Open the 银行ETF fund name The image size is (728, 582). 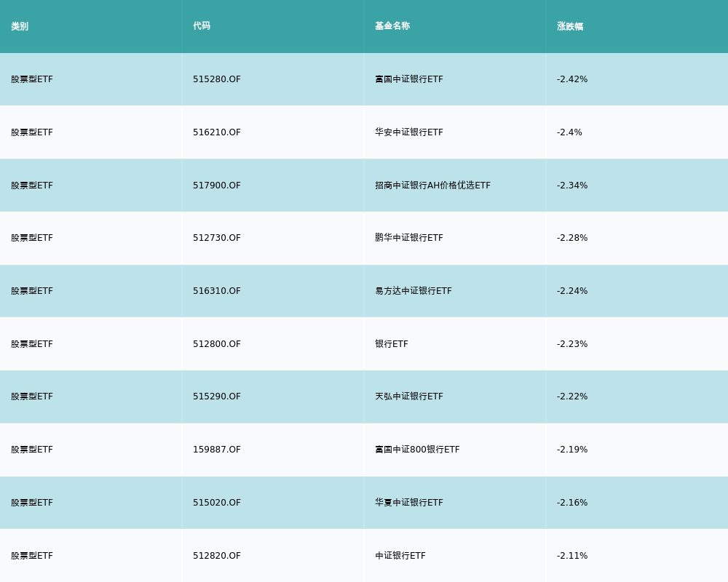pos(392,344)
